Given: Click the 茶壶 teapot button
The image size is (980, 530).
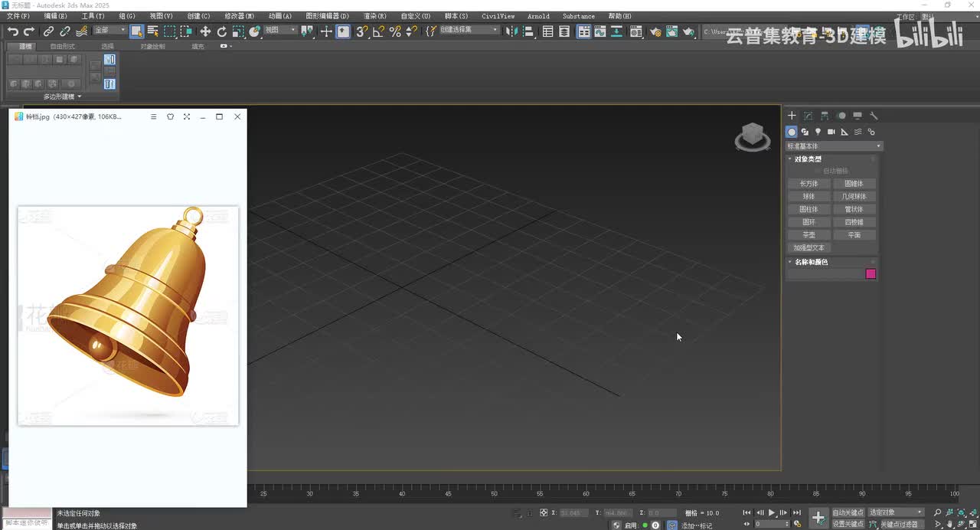Looking at the screenshot, I should coord(808,235).
